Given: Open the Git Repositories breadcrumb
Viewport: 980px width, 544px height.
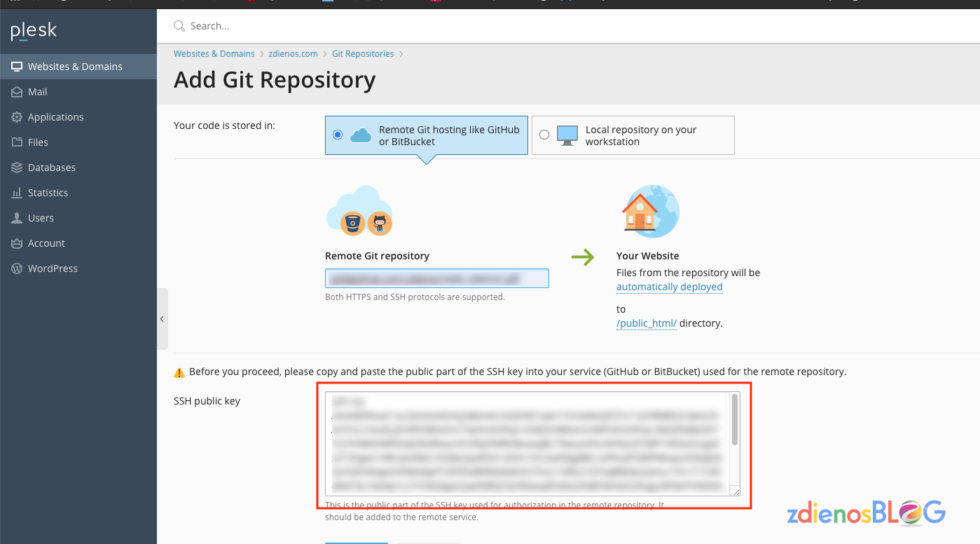Looking at the screenshot, I should (x=363, y=53).
